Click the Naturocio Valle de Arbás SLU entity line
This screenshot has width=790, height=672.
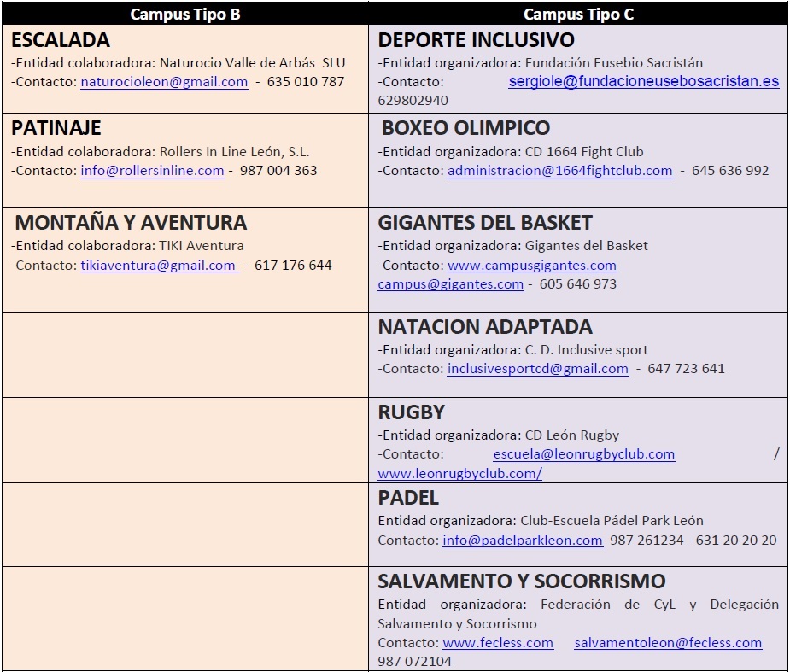pyautogui.click(x=178, y=63)
